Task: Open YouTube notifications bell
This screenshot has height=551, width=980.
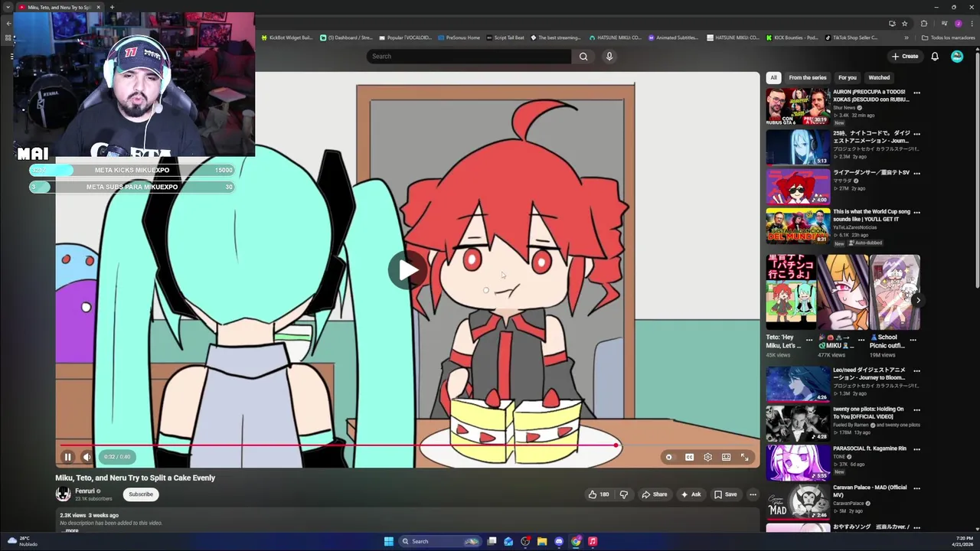Action: [x=935, y=56]
